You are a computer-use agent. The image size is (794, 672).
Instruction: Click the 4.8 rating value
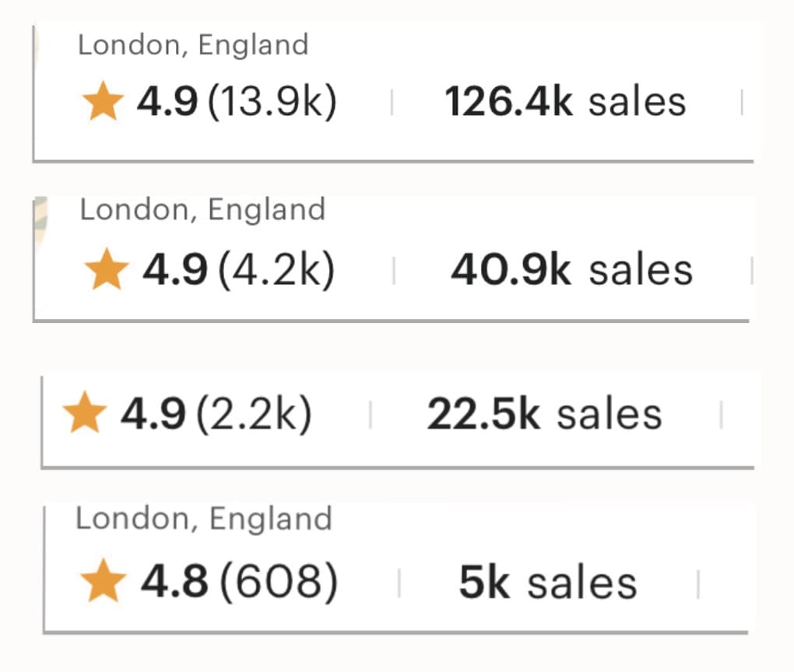coord(174,583)
